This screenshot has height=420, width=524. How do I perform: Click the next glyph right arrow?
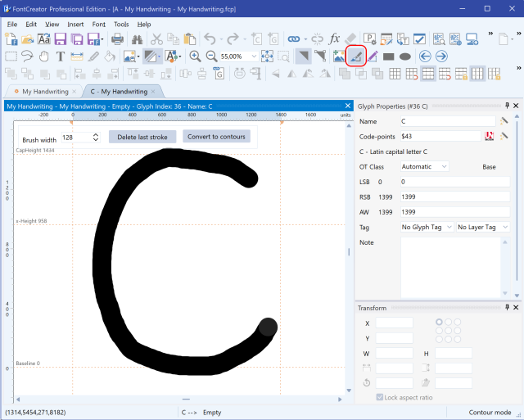coord(441,56)
